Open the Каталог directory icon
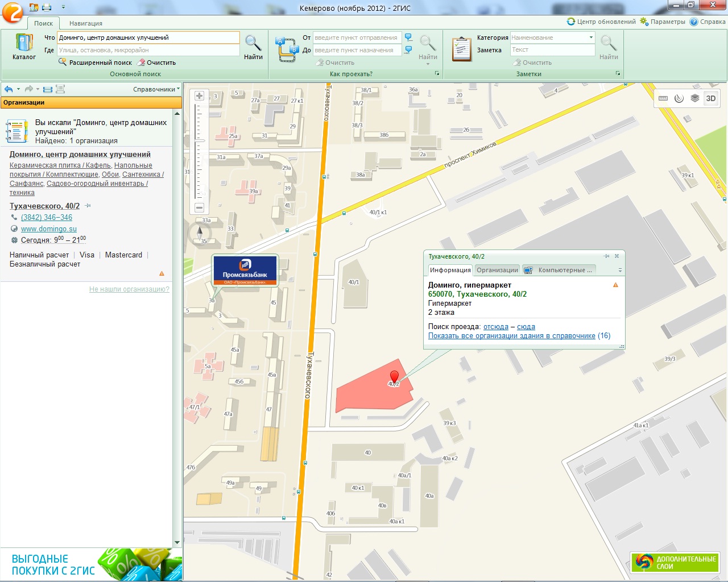 tap(24, 47)
